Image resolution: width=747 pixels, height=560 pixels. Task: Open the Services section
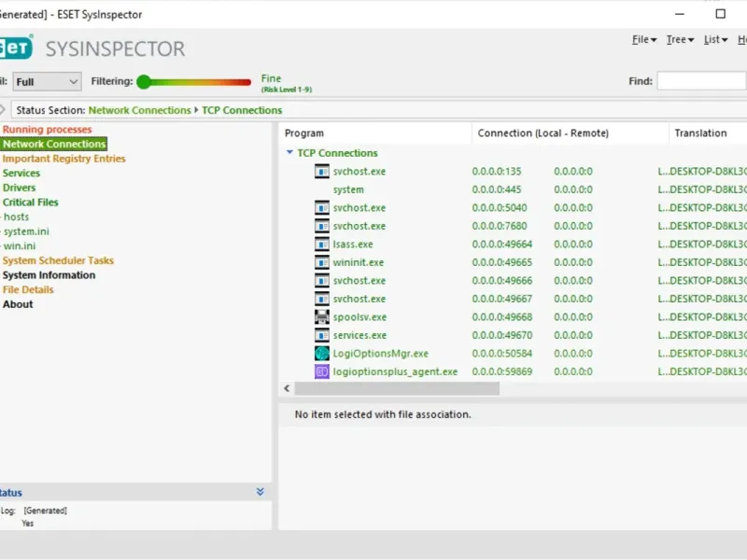pos(21,174)
